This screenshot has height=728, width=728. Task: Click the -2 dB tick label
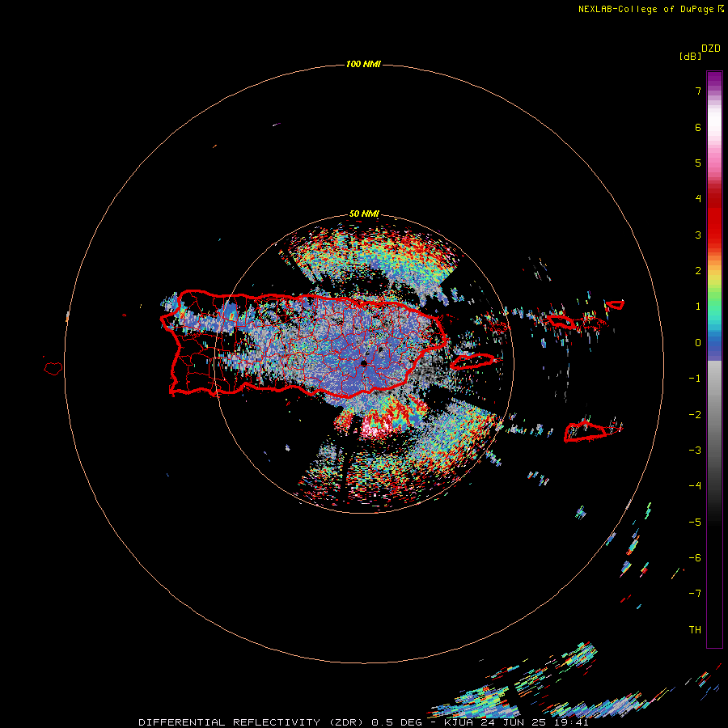point(695,415)
